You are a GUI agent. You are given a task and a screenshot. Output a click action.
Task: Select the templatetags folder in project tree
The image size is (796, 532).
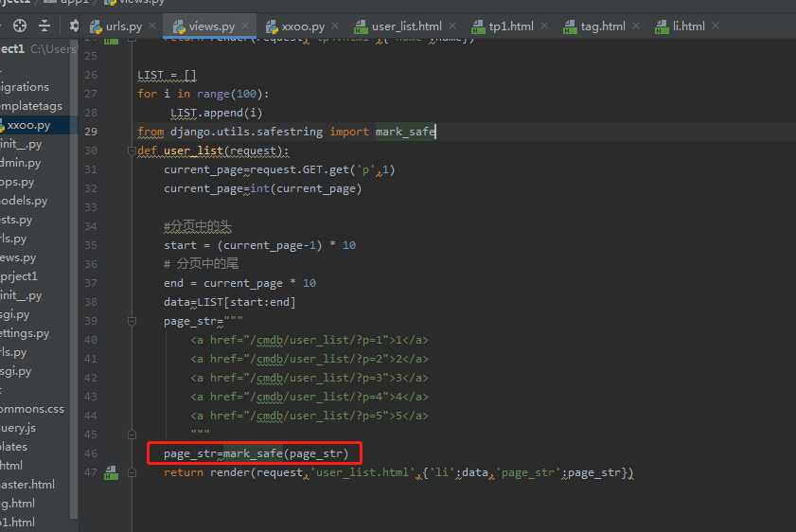coord(31,106)
